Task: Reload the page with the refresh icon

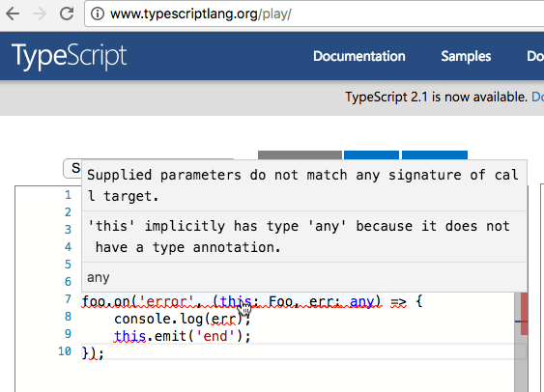Action: coord(67,14)
